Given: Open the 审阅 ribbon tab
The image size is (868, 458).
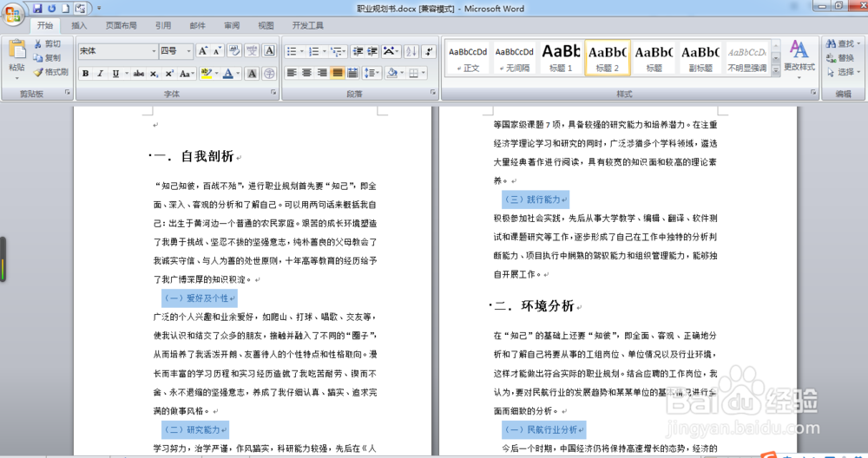Looking at the screenshot, I should (x=232, y=25).
